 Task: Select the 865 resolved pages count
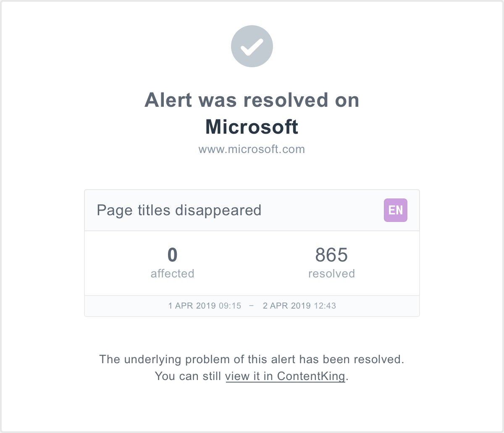coord(331,255)
